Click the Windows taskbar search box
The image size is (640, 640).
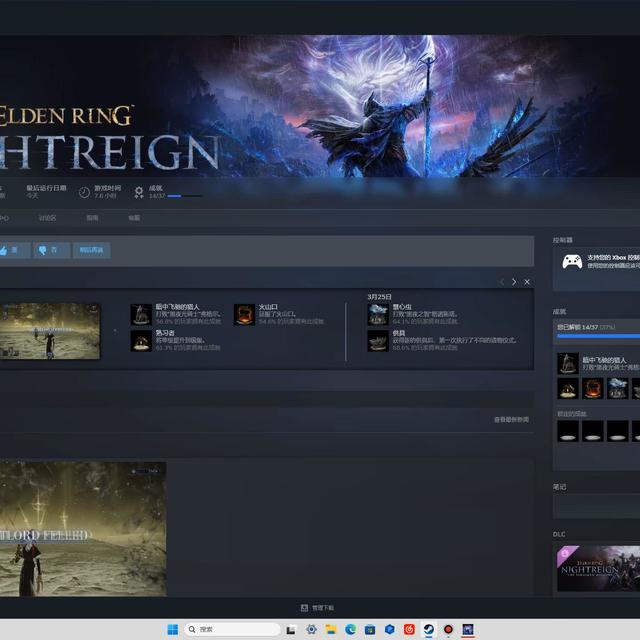[232, 629]
